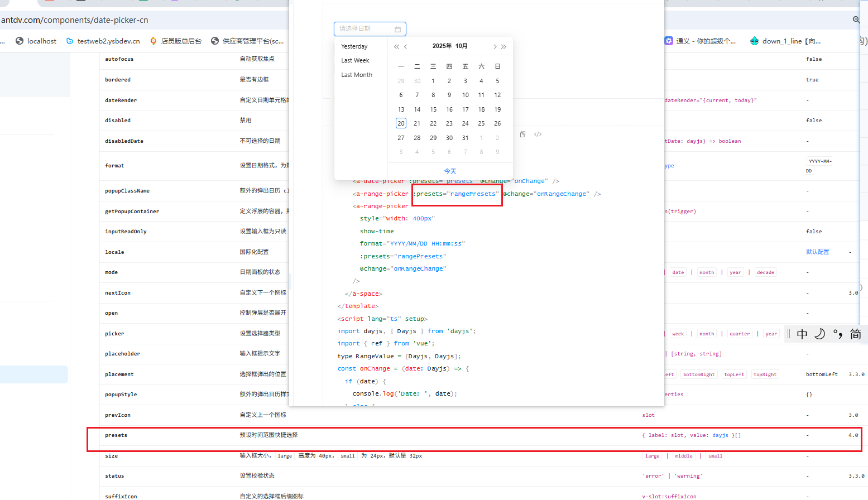
Task: Click the YYYY-MM- default value tag
Action: [x=821, y=161]
